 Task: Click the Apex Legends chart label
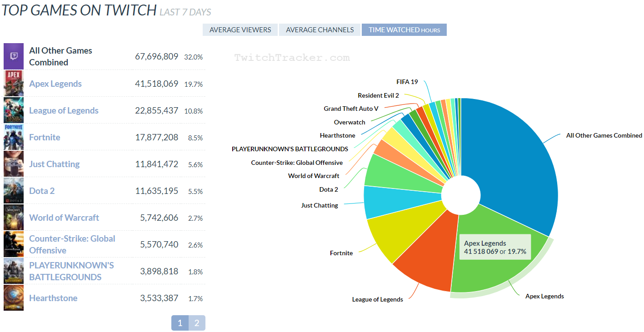(x=544, y=296)
